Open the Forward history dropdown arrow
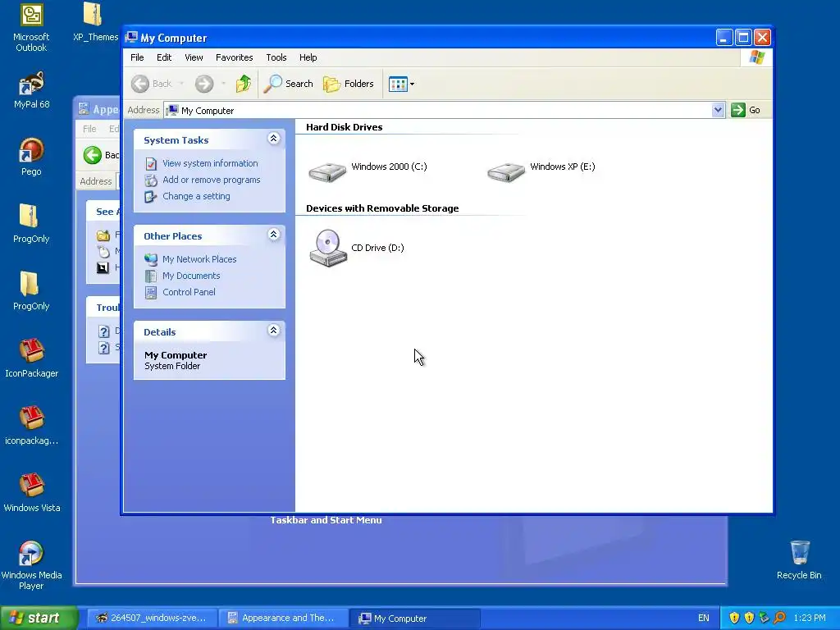The height and width of the screenshot is (630, 840). tap(223, 84)
